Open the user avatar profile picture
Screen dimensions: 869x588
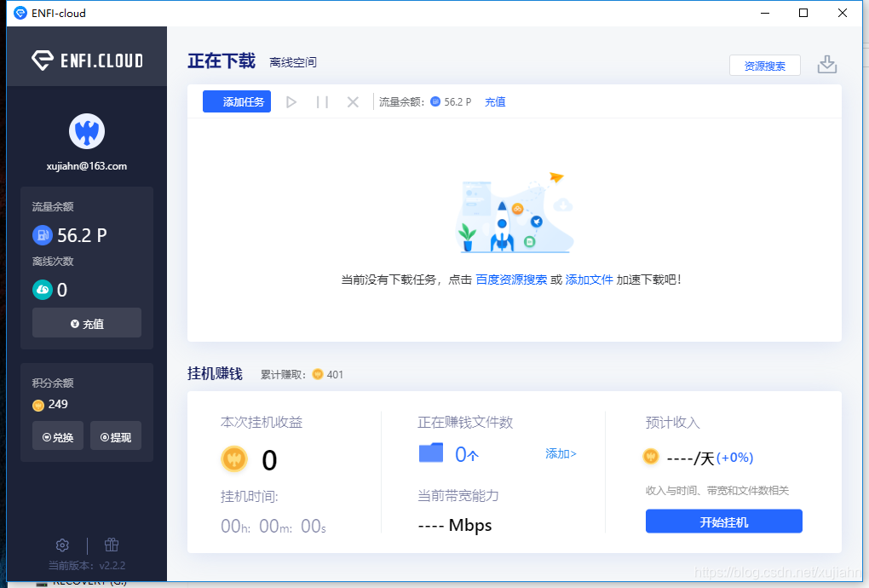(x=87, y=131)
